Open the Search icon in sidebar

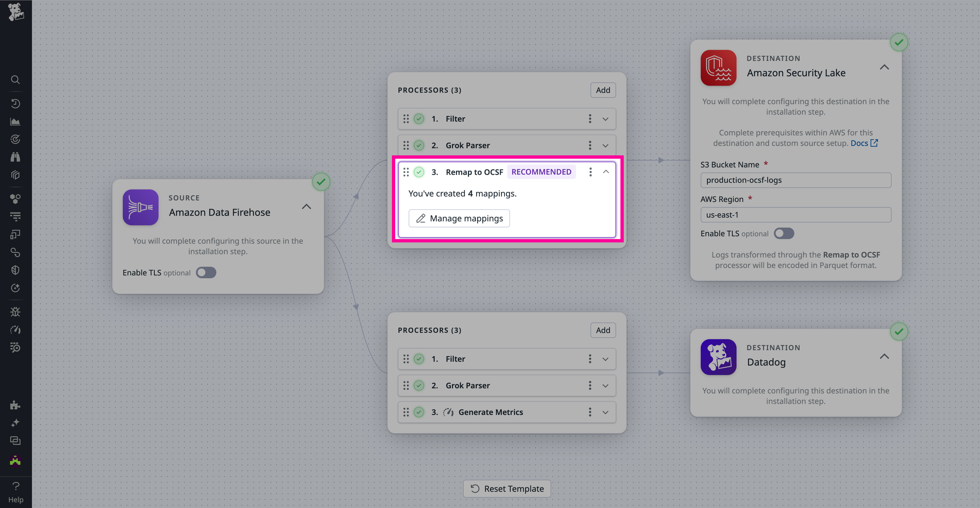point(15,80)
